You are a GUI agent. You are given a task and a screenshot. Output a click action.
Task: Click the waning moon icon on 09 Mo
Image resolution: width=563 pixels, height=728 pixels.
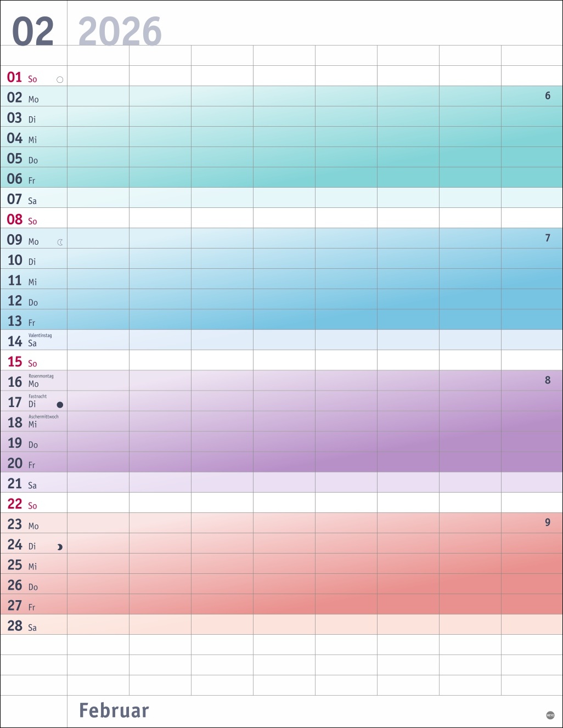point(60,242)
